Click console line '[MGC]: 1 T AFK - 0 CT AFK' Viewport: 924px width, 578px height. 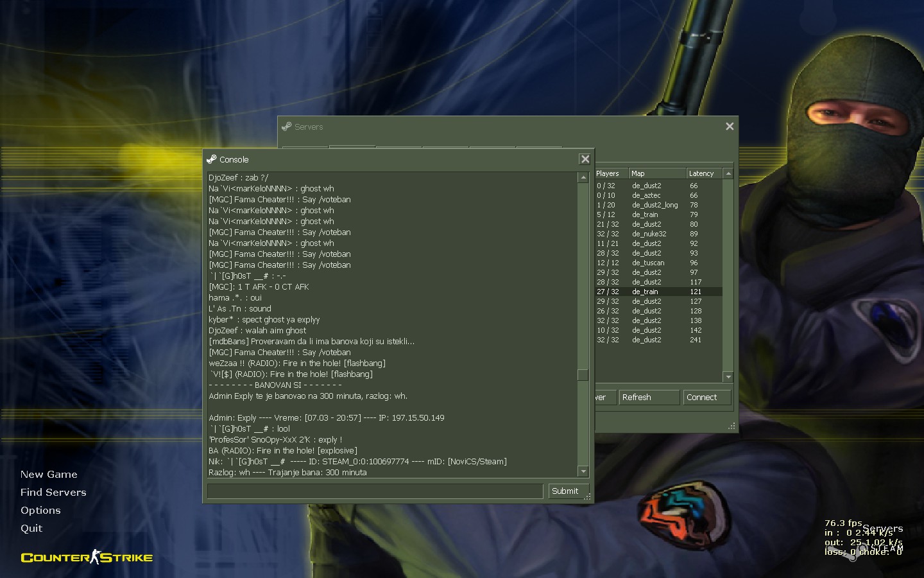259,287
